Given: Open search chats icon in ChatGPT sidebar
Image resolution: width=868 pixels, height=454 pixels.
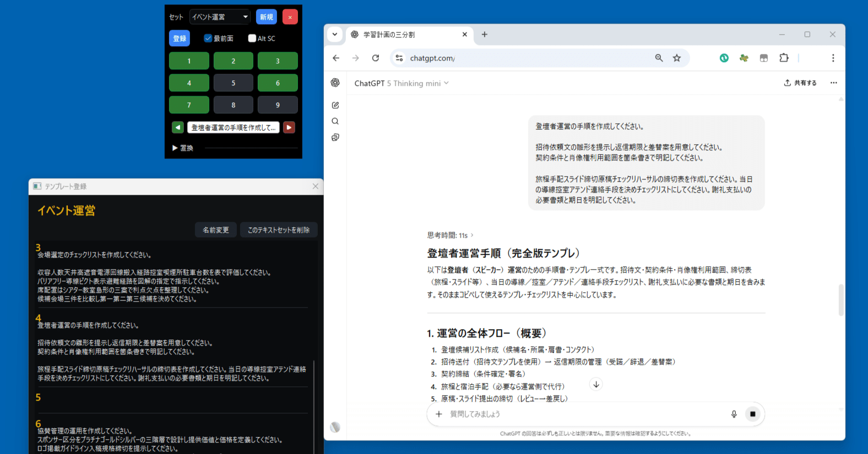Looking at the screenshot, I should 335,121.
